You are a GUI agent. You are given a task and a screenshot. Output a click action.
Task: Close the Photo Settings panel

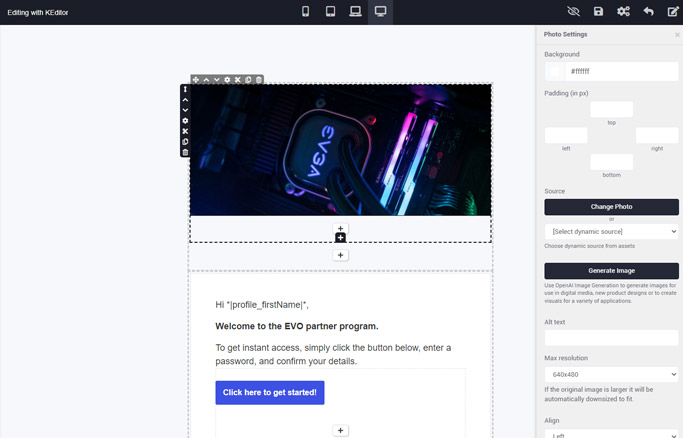point(677,35)
